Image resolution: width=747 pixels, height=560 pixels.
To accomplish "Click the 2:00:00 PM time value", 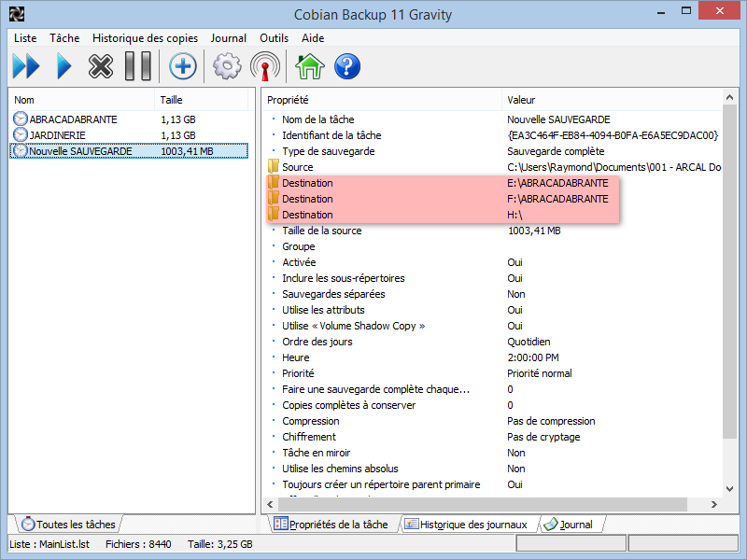I will coord(532,357).
